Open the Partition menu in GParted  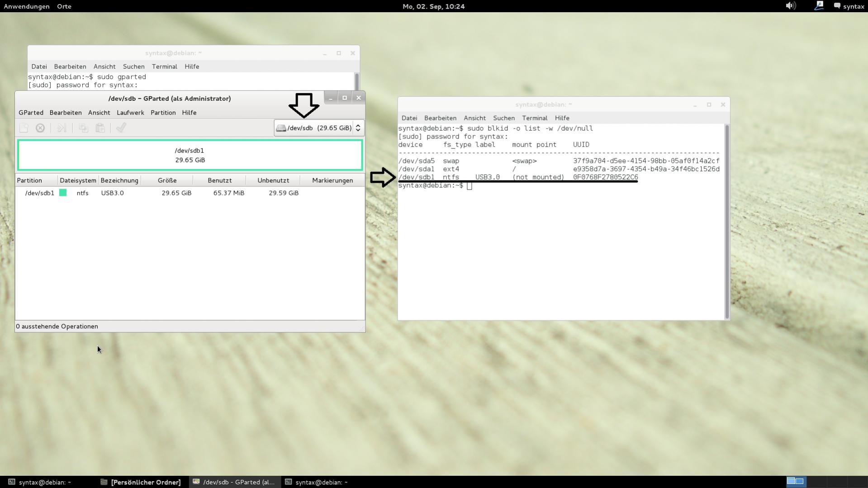pyautogui.click(x=163, y=113)
